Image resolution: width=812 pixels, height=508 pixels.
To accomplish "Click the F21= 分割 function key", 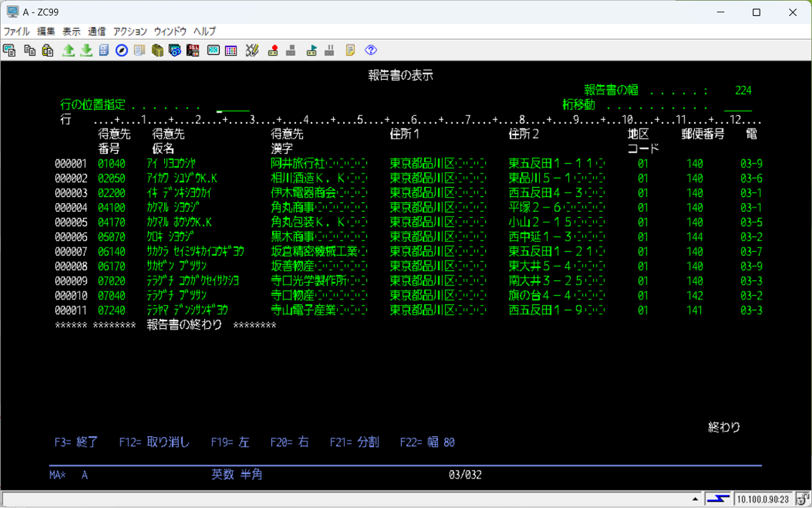I will [x=354, y=442].
